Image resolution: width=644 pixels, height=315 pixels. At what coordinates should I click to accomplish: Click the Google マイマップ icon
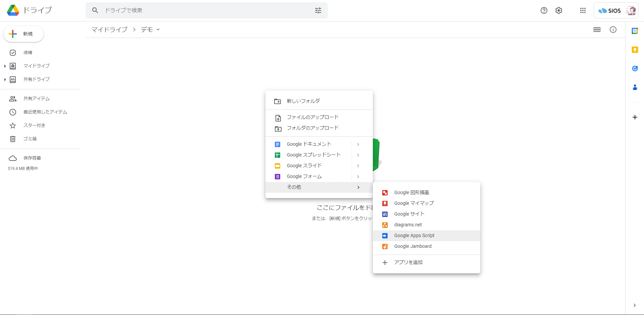tap(385, 204)
